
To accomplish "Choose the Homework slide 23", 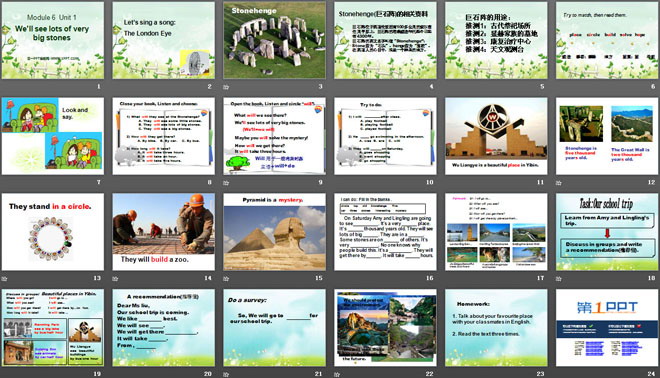I will click(x=496, y=327).
